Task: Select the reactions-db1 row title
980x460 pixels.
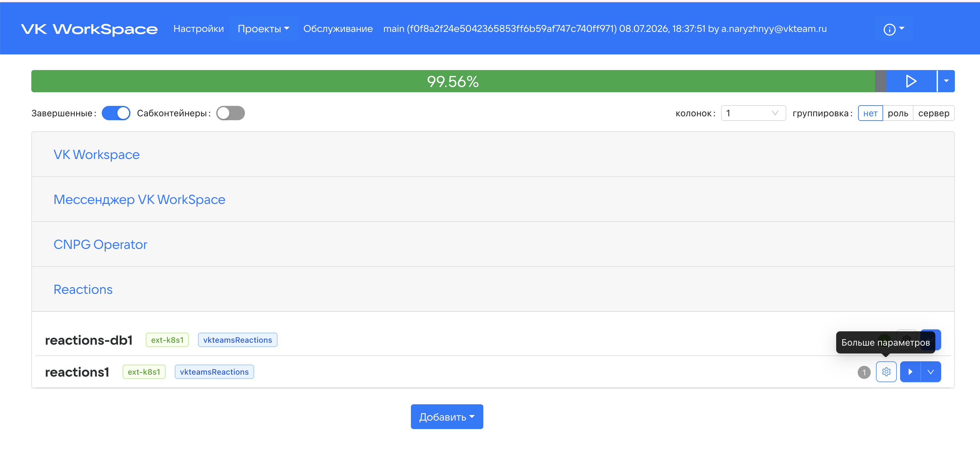Action: pos(89,340)
